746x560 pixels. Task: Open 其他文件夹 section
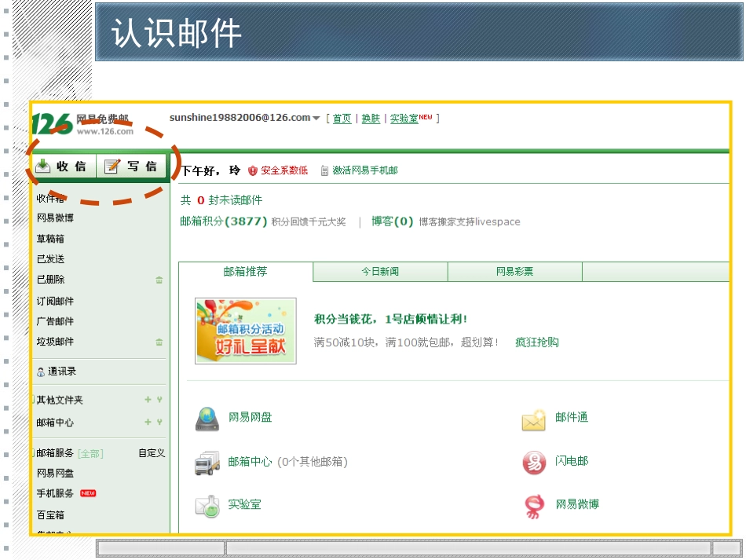(x=60, y=400)
